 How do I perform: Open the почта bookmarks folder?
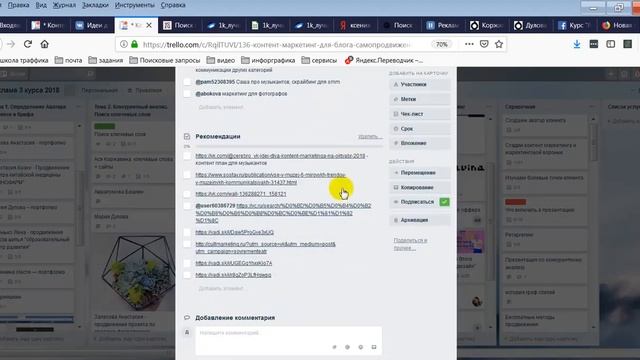[x=69, y=60]
